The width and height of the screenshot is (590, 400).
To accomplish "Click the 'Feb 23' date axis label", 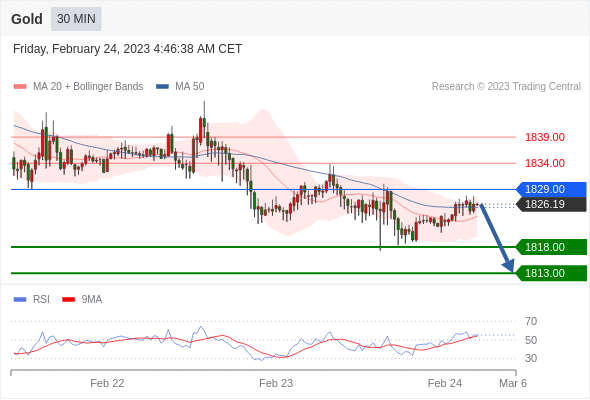I will coord(276,383).
